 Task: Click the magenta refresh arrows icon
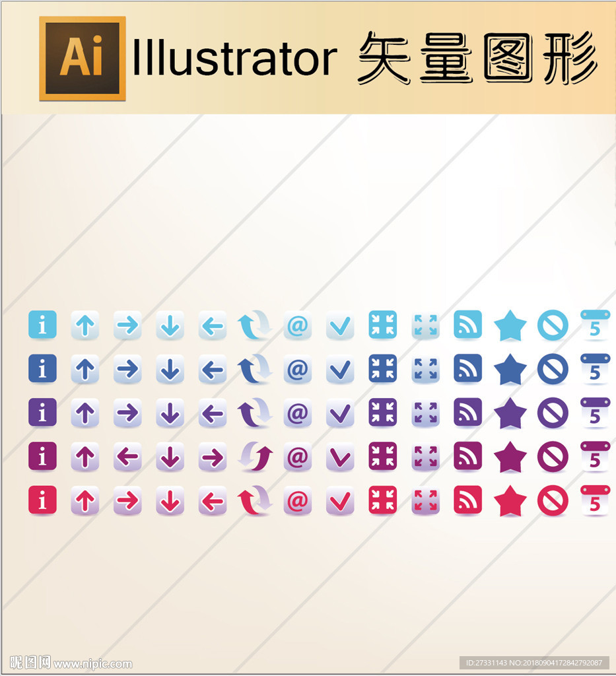click(256, 457)
